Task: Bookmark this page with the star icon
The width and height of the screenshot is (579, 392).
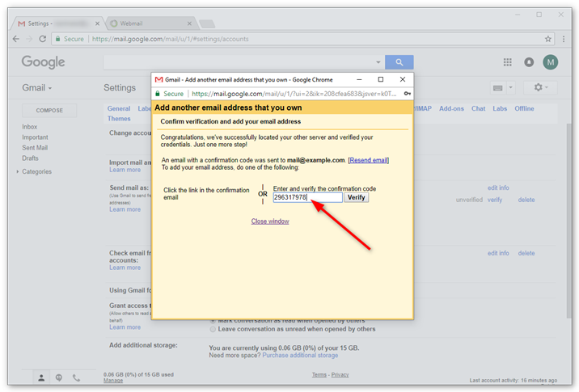Action: [x=548, y=38]
